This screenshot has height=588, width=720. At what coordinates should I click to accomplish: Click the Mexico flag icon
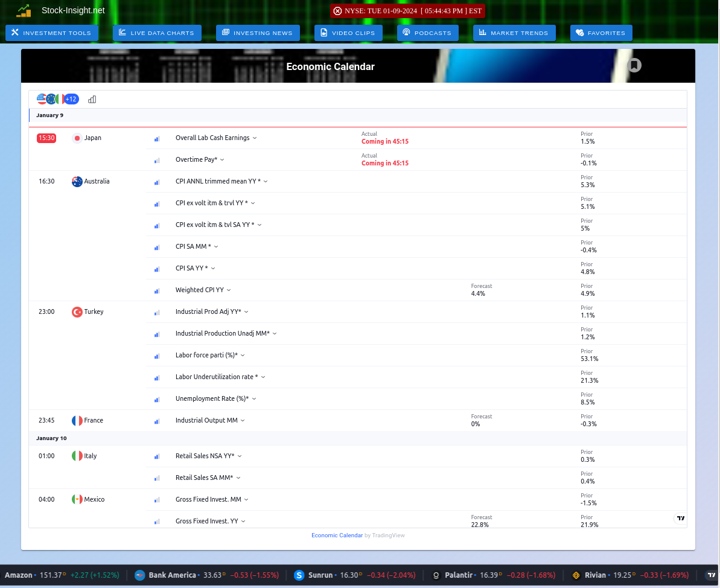tap(77, 499)
